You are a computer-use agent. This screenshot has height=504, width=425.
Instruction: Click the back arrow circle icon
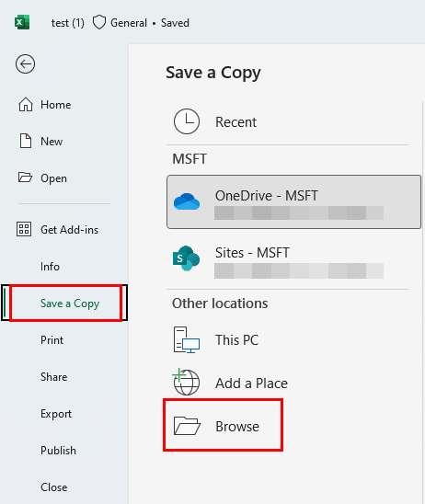25,64
